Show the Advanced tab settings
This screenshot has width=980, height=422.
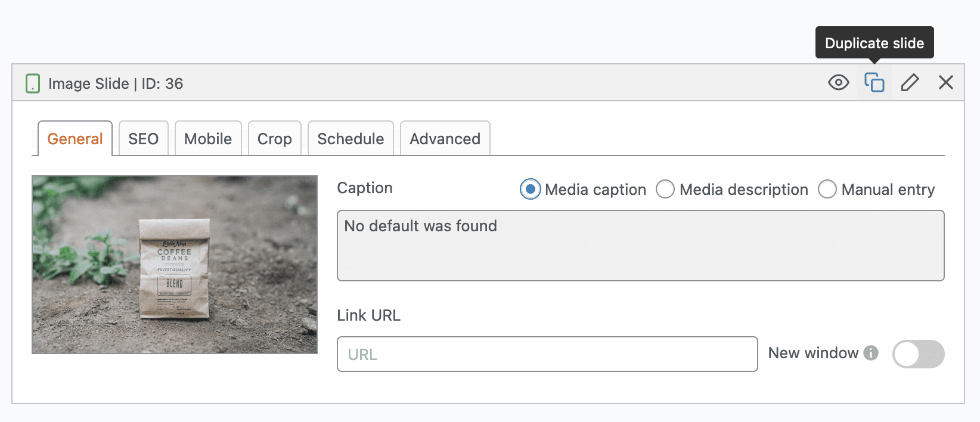pos(445,139)
